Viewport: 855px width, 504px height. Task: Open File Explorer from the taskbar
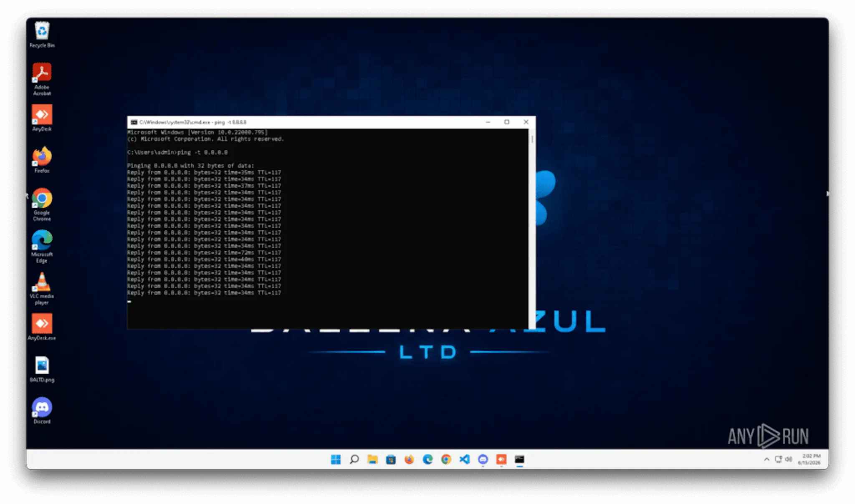[372, 459]
